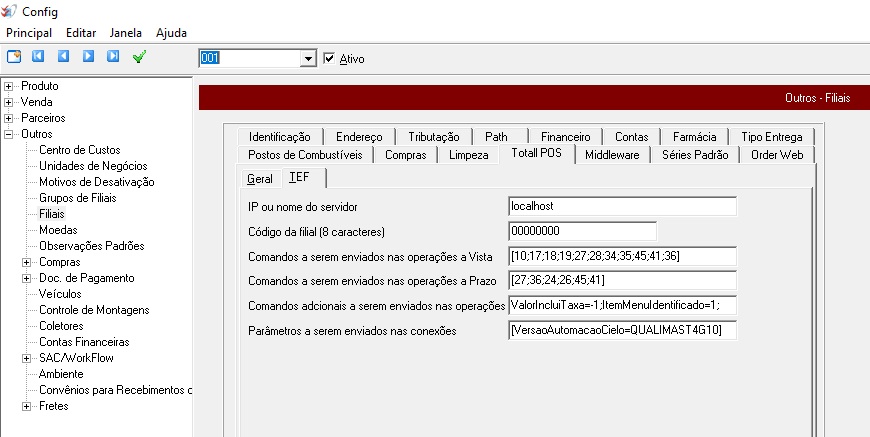Image resolution: width=870 pixels, height=437 pixels.
Task: Open the 001 filial dropdown arrow
Action: click(308, 58)
